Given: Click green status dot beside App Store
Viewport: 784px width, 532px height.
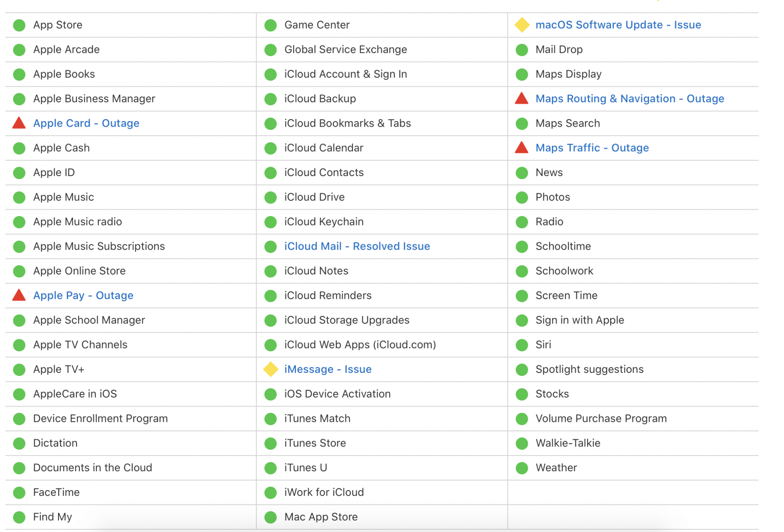Looking at the screenshot, I should tap(19, 25).
